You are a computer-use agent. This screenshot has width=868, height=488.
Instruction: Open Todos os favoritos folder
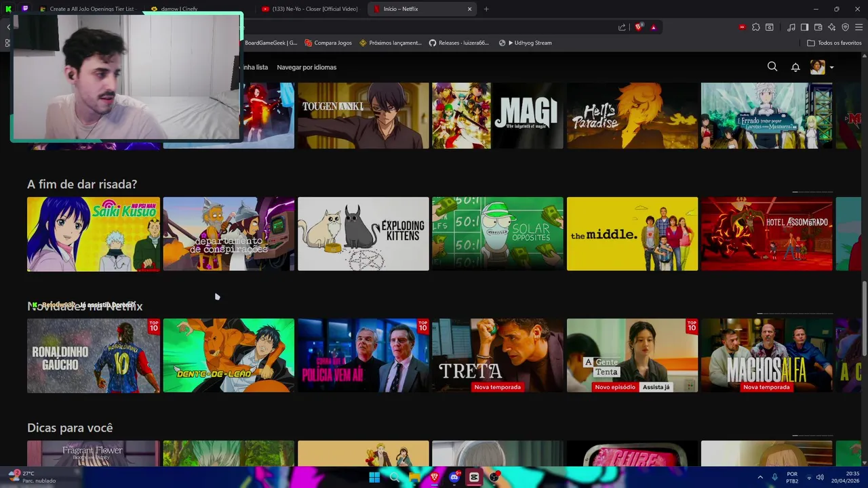[834, 43]
